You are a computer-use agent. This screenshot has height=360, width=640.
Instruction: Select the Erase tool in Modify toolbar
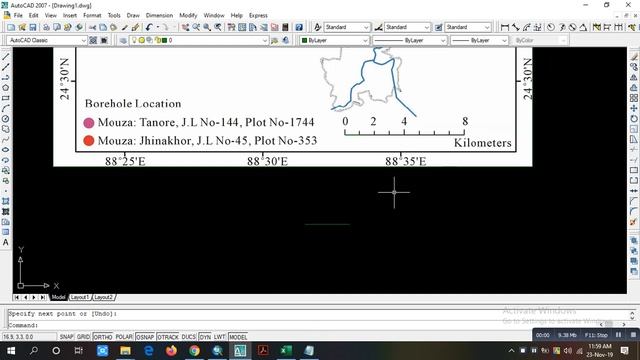[634, 56]
